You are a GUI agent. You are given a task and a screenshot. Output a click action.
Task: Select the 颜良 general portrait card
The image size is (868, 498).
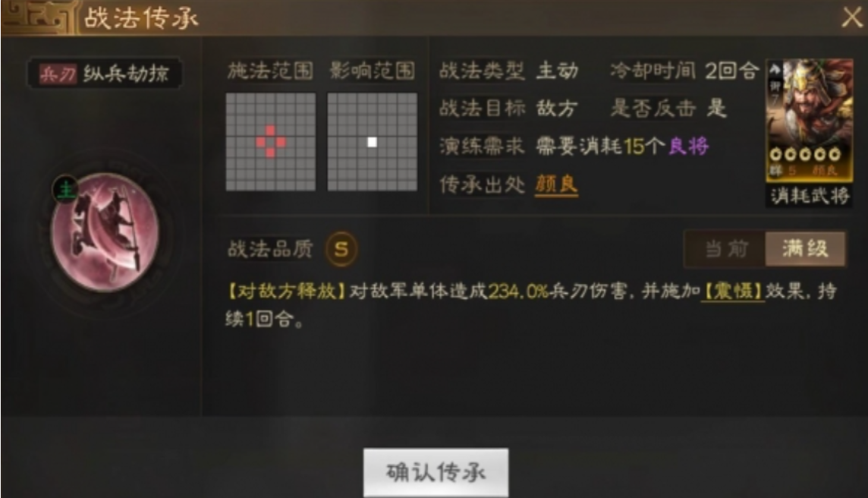(x=810, y=120)
